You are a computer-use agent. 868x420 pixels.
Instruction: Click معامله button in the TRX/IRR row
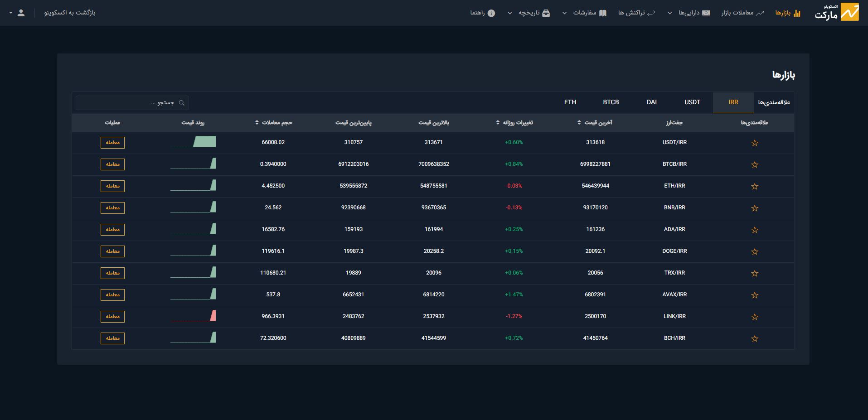(x=112, y=273)
